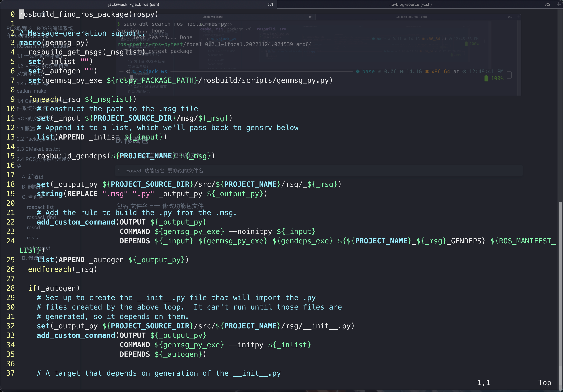
Task: Place cursor on rosbuild_find_ros_package(rospy) line
Action: 89,14
